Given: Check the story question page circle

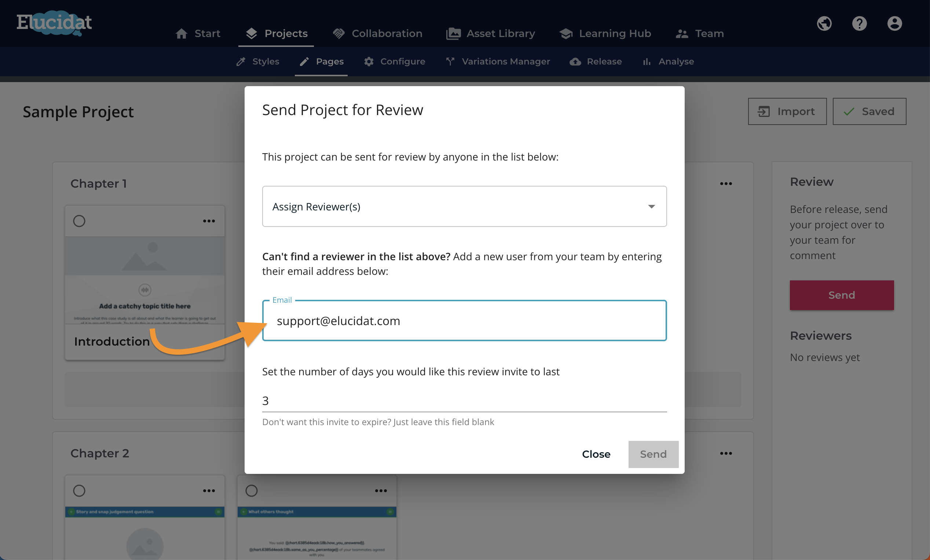Looking at the screenshot, I should pos(79,491).
